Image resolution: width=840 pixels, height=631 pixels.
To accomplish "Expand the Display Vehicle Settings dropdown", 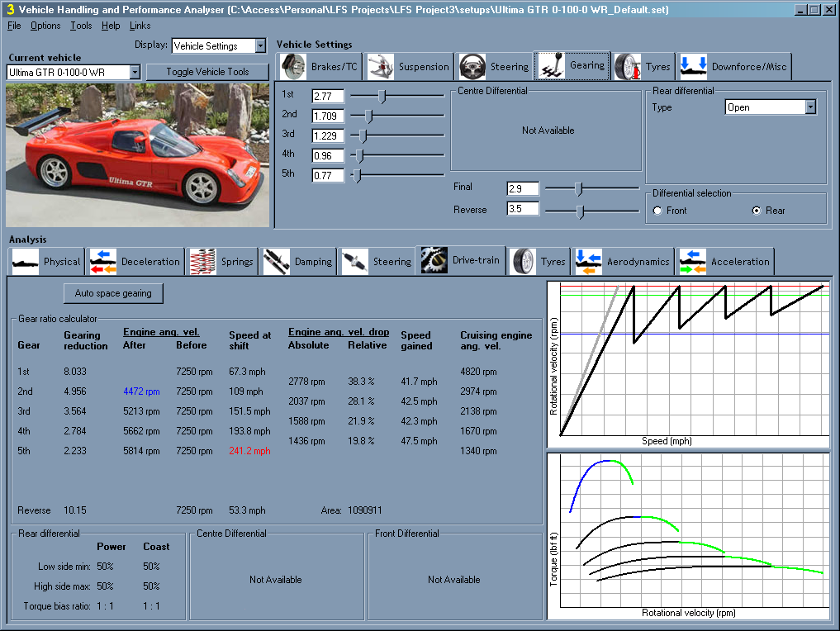I will tap(260, 46).
